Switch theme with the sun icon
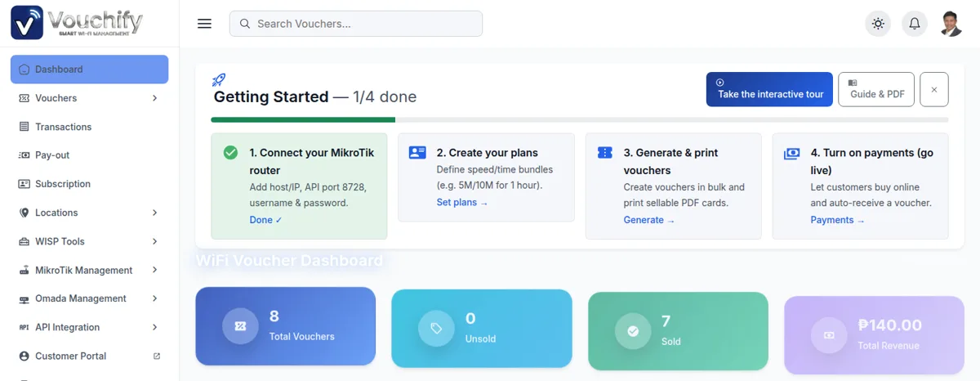The image size is (980, 381). (x=878, y=24)
